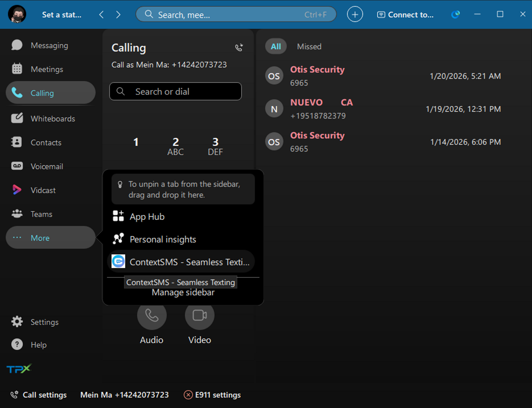
Task: Click the App Hub grid icon
Action: pos(118,216)
